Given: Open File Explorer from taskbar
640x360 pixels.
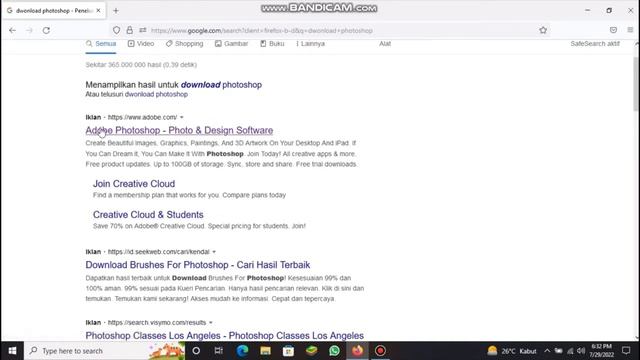Looking at the screenshot, I should 265,351.
